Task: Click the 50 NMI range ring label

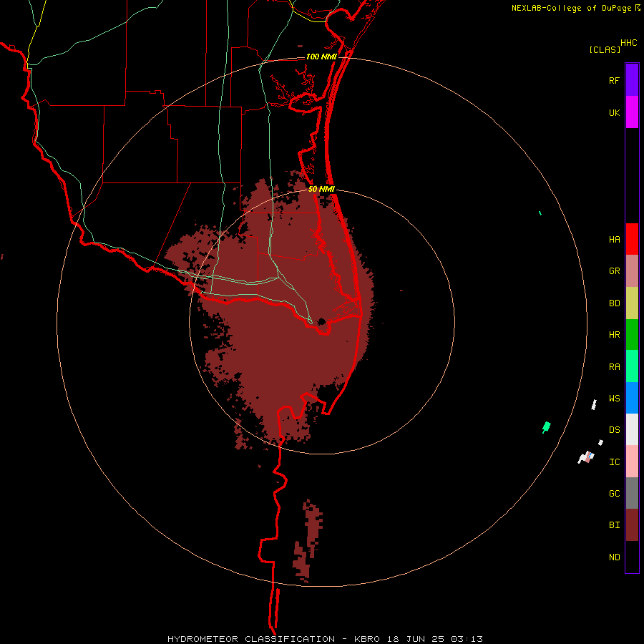Action: (321, 189)
